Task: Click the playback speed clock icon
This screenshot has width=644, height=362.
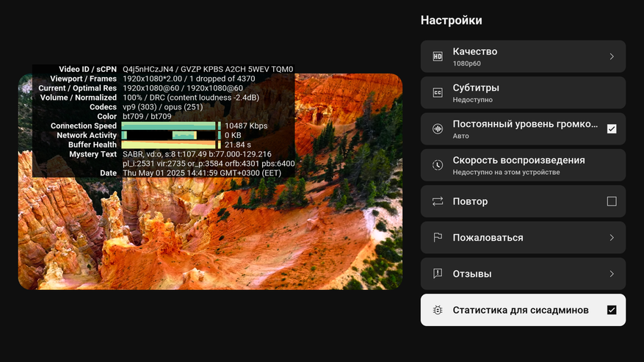Action: (x=438, y=164)
